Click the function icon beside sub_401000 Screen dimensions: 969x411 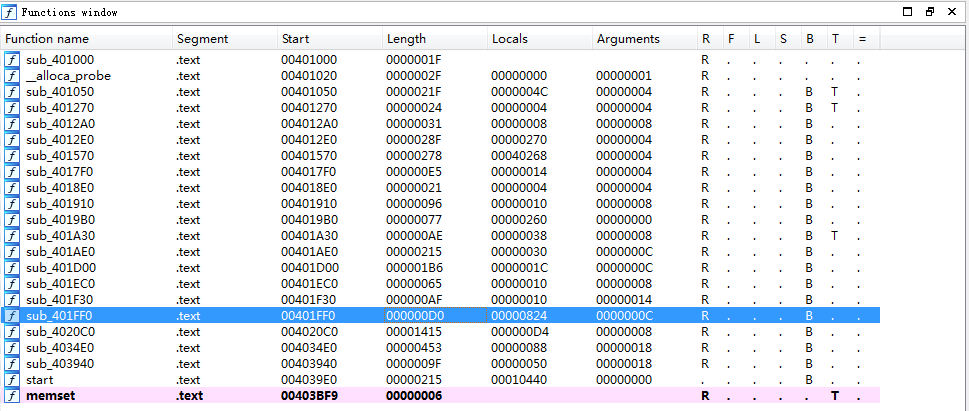12,60
